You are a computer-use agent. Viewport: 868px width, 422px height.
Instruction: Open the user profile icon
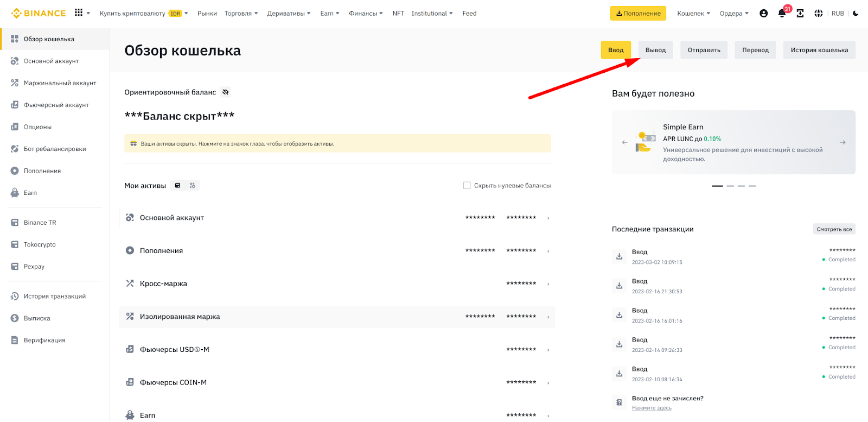tap(764, 13)
